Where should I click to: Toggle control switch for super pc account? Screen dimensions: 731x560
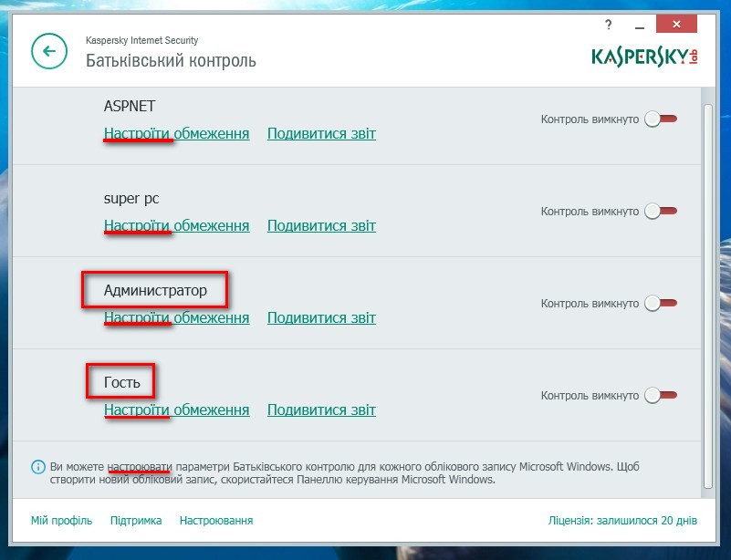pos(661,212)
